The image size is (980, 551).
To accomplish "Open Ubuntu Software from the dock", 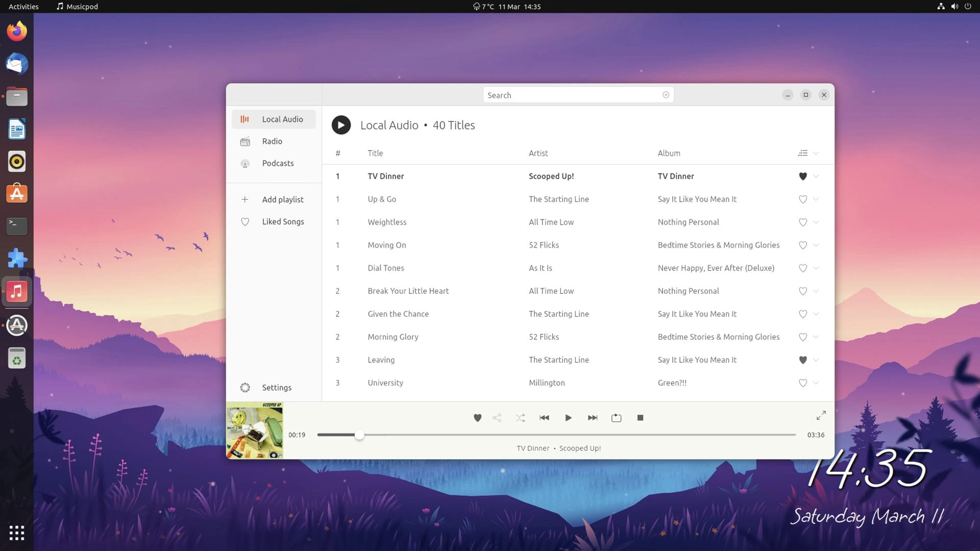I will point(17,194).
